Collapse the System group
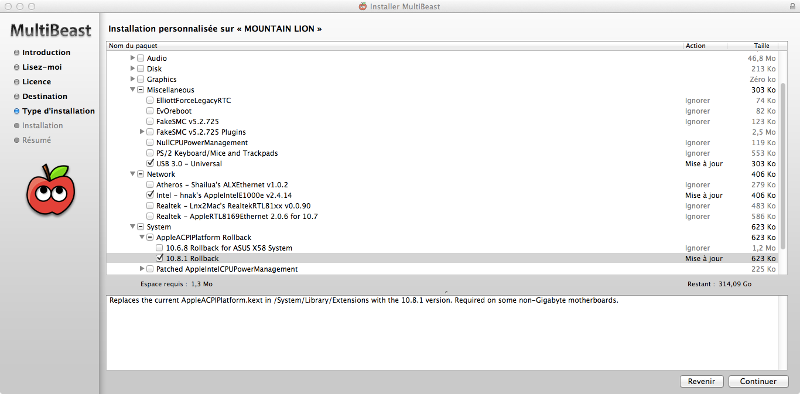The height and width of the screenshot is (394, 800). pyautogui.click(x=133, y=227)
